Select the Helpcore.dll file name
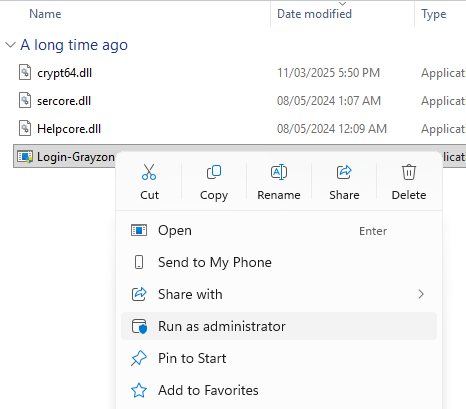The height and width of the screenshot is (409, 466). point(69,129)
